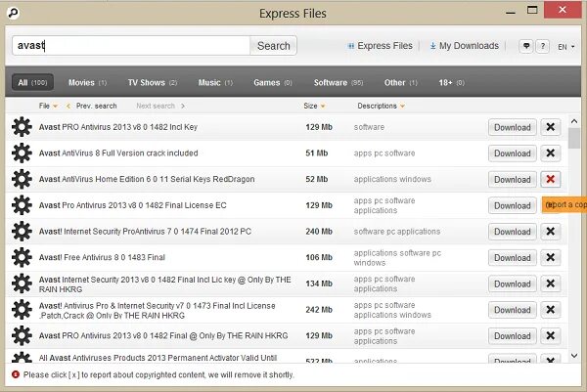The image size is (587, 392).
Task: Open the EN language dropdown
Action: click(566, 47)
